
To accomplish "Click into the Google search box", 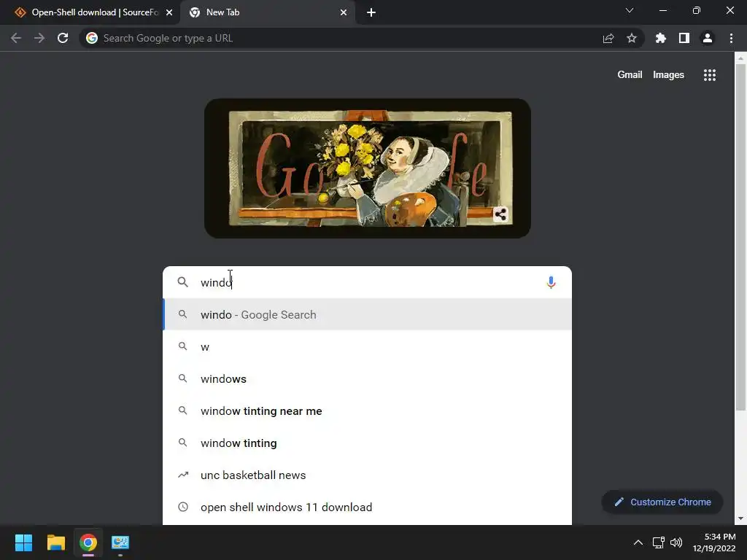I will click(367, 282).
